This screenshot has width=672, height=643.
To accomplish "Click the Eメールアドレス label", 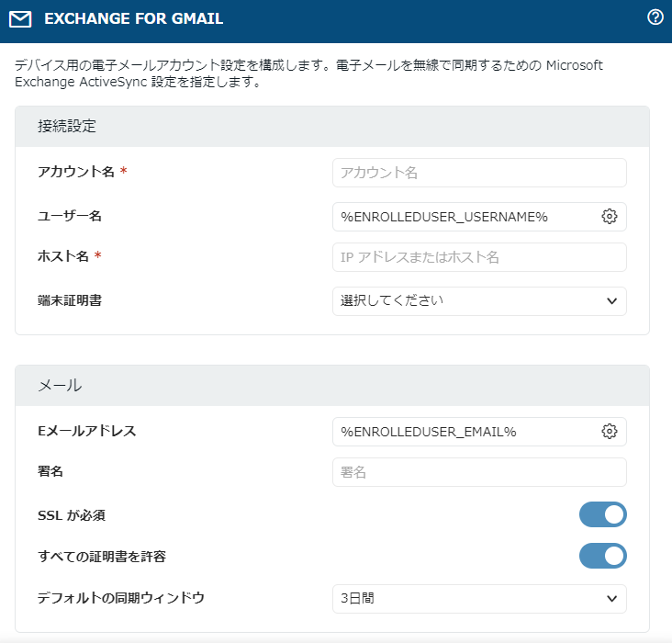I will point(87,431).
